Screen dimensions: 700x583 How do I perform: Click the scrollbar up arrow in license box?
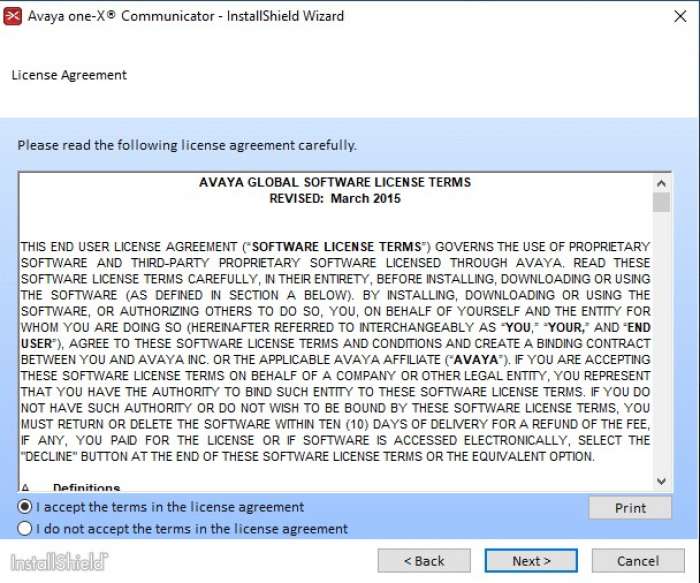661,183
